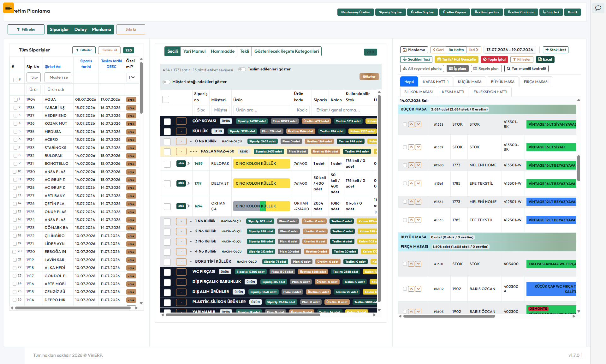Check the box for order 1938 YARAR İNŞ
Image resolution: width=606 pixels, height=364 pixels.
point(16,108)
